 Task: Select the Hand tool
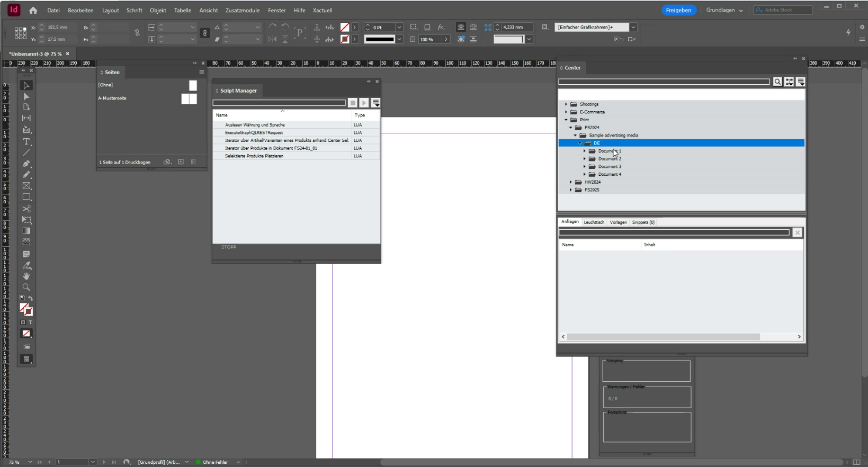[x=26, y=276]
